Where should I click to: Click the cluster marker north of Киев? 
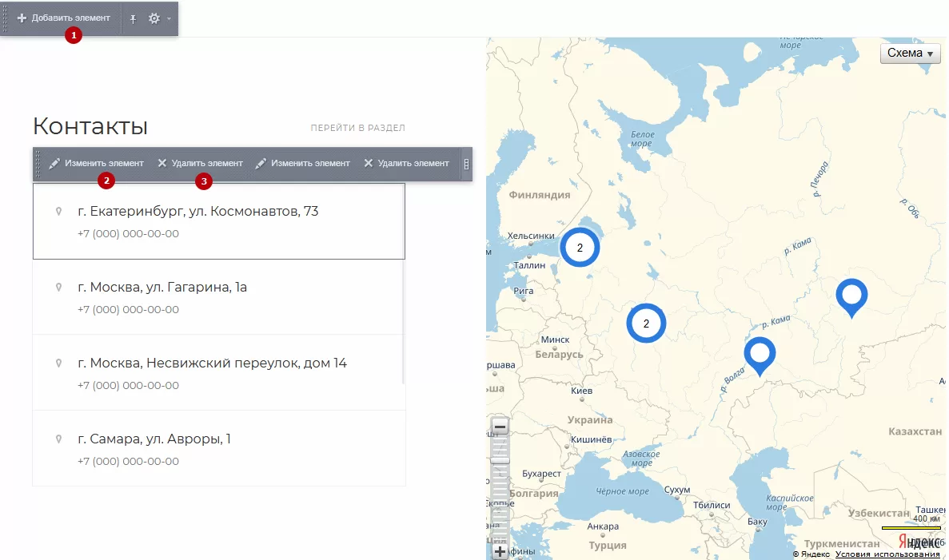tap(646, 324)
